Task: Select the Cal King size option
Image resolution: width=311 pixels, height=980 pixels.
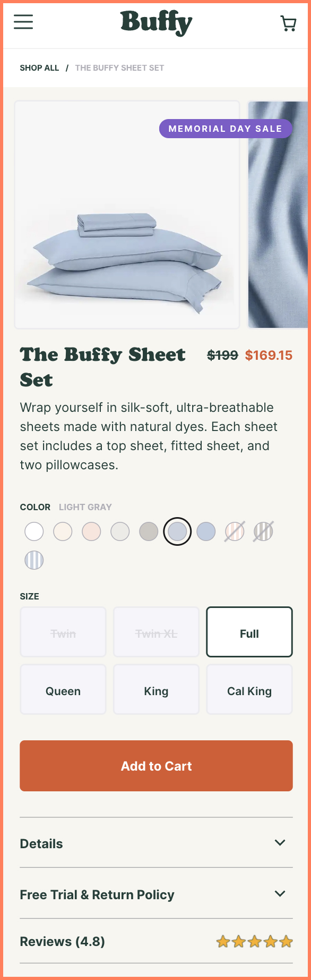Action: pyautogui.click(x=249, y=689)
